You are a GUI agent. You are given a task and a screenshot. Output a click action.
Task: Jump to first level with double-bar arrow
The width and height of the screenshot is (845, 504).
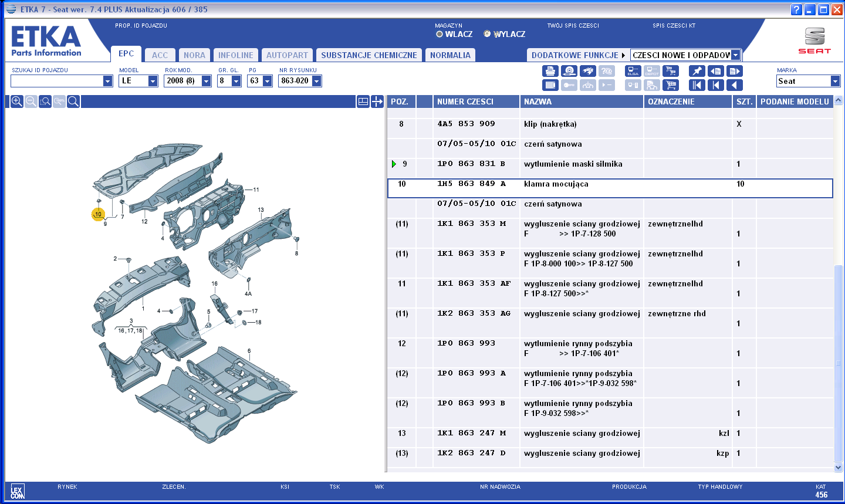(697, 85)
